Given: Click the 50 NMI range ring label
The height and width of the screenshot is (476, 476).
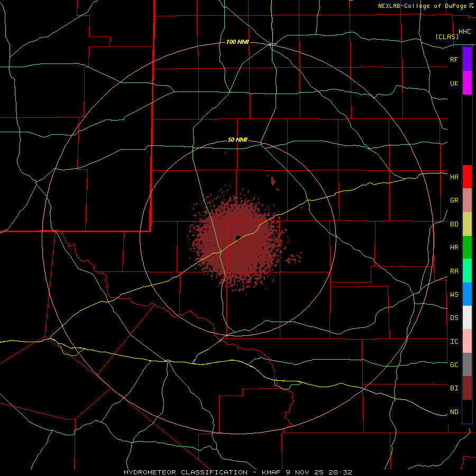Looking at the screenshot, I should (237, 140).
